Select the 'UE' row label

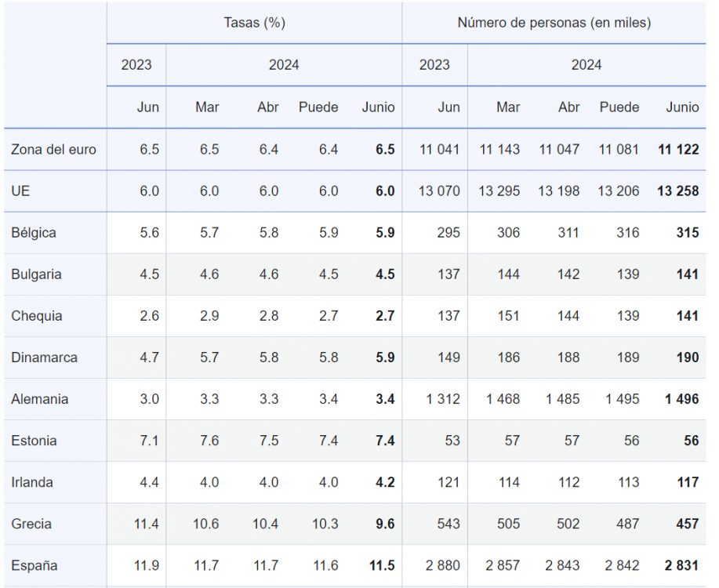[21, 191]
